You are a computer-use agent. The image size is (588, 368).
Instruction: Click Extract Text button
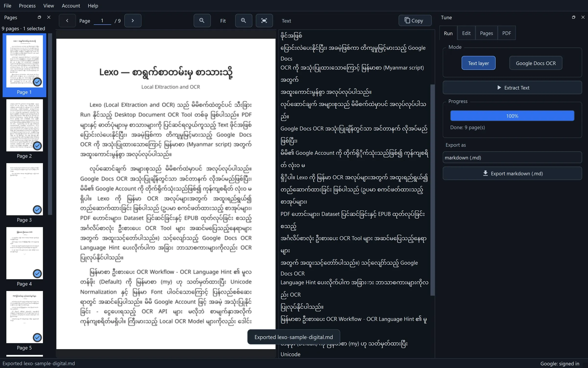(x=512, y=88)
